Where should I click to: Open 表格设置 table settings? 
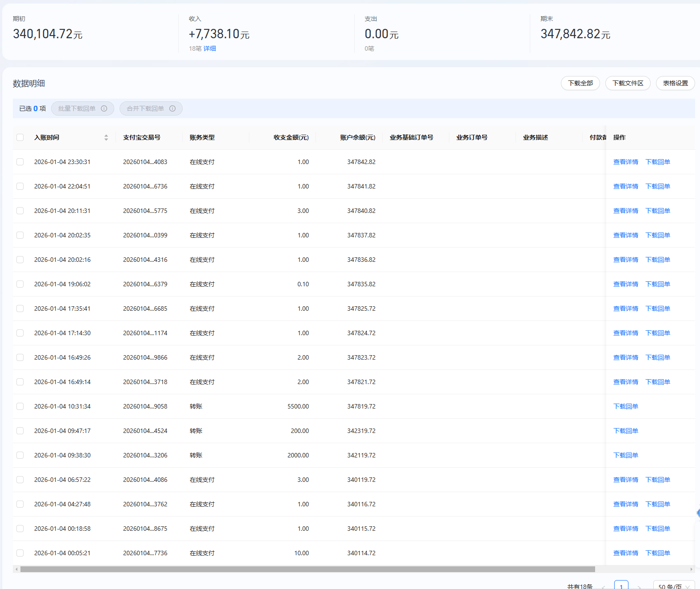675,83
